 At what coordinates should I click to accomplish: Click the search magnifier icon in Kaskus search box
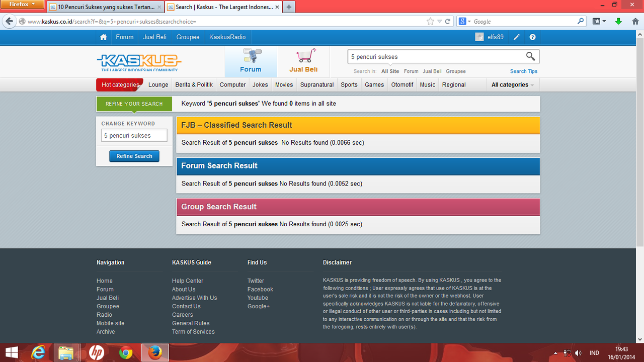pyautogui.click(x=530, y=56)
